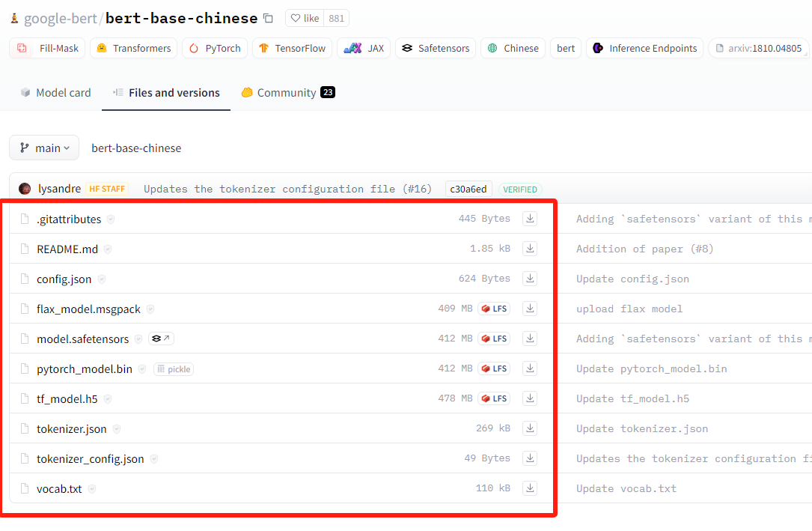The height and width of the screenshot is (531, 812).
Task: Click the VERIFIED commit badge
Action: [520, 189]
